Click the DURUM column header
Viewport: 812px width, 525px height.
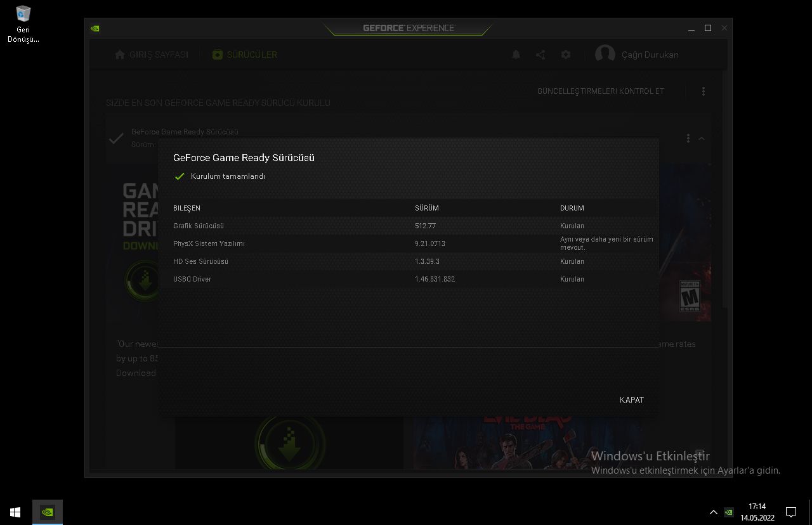(x=572, y=208)
